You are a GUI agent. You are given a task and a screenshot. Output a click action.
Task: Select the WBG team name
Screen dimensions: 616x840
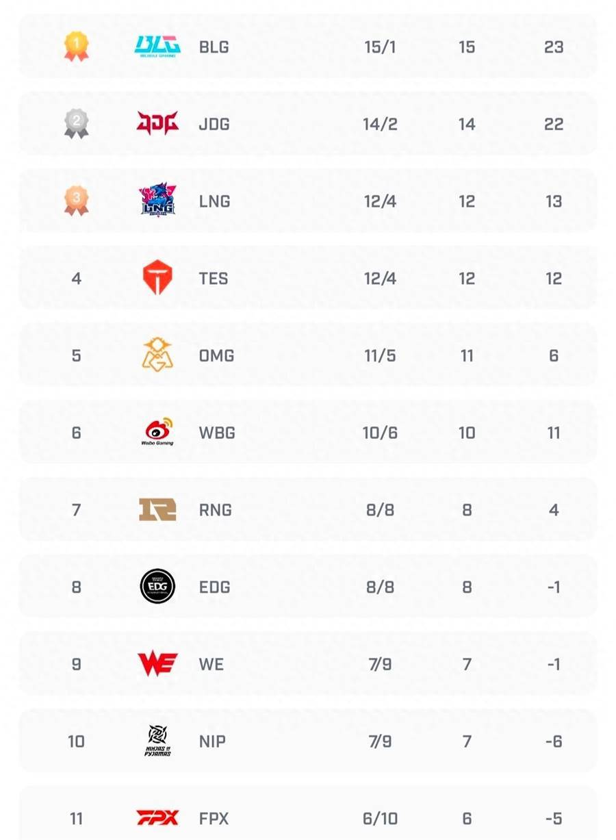[x=217, y=433]
